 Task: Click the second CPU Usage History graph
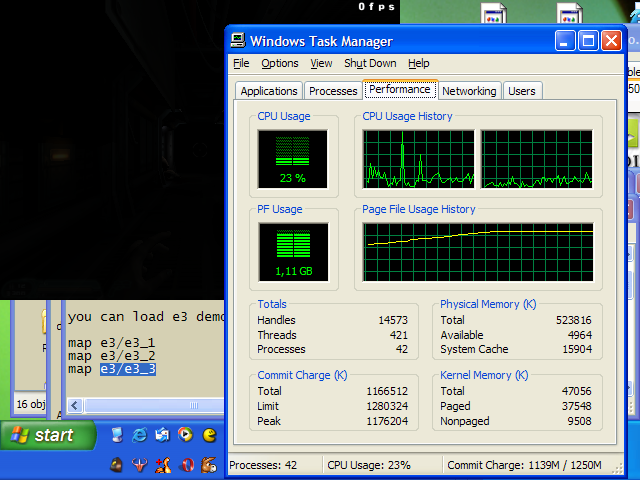pos(537,159)
